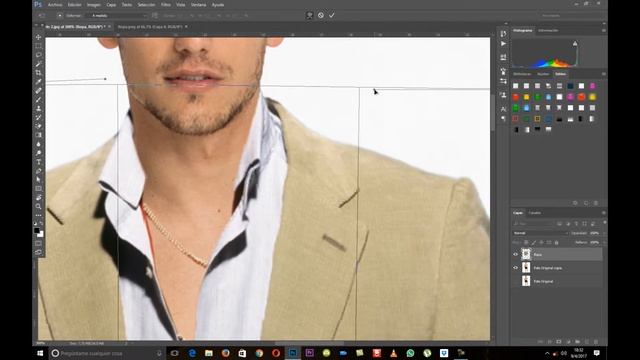Add a layer mask from Layers panel
Screen dimensions: 640x360
[559, 341]
